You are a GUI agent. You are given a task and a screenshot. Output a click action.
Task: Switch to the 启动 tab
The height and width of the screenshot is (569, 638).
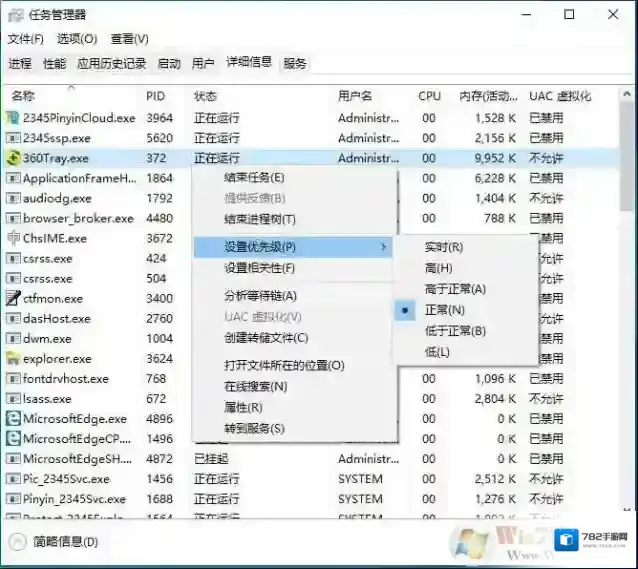(x=169, y=63)
